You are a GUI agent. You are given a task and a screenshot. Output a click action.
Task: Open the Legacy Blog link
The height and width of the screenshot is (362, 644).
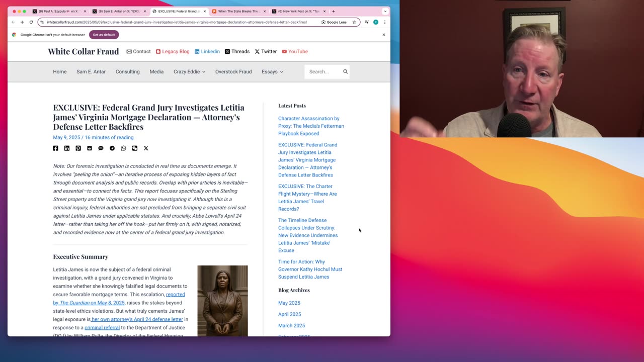pyautogui.click(x=173, y=51)
